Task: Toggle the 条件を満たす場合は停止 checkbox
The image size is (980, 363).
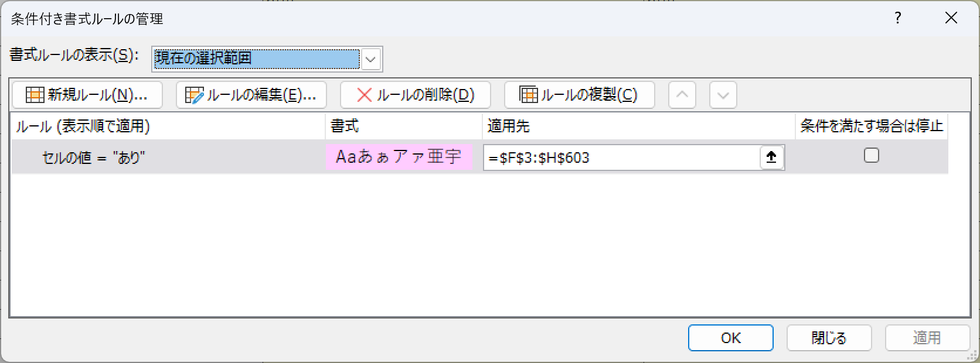Action: click(x=872, y=155)
